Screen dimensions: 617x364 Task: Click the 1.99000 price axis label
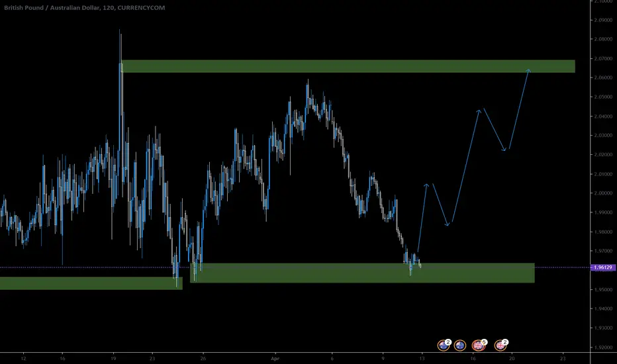click(604, 212)
